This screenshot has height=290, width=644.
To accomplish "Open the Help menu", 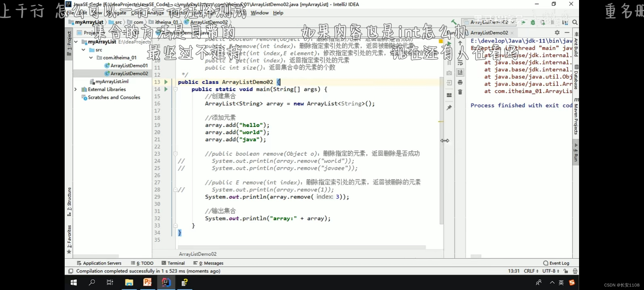I will 278,13.
